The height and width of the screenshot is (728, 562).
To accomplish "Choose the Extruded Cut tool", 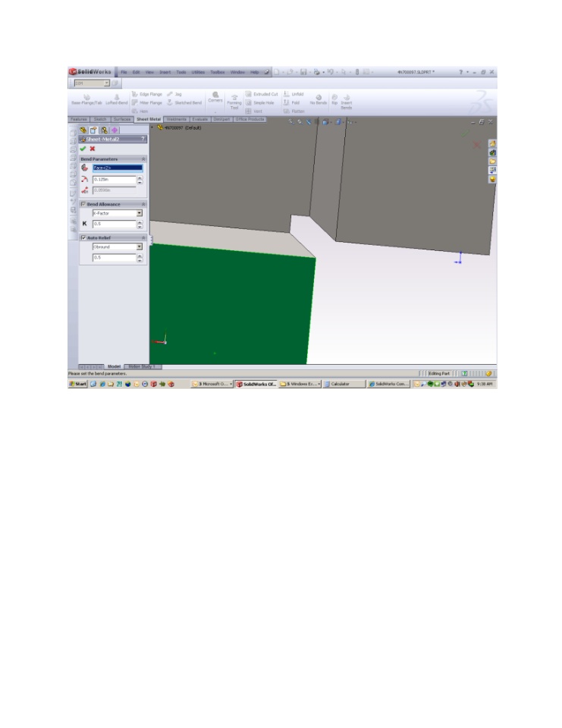I will [x=262, y=94].
